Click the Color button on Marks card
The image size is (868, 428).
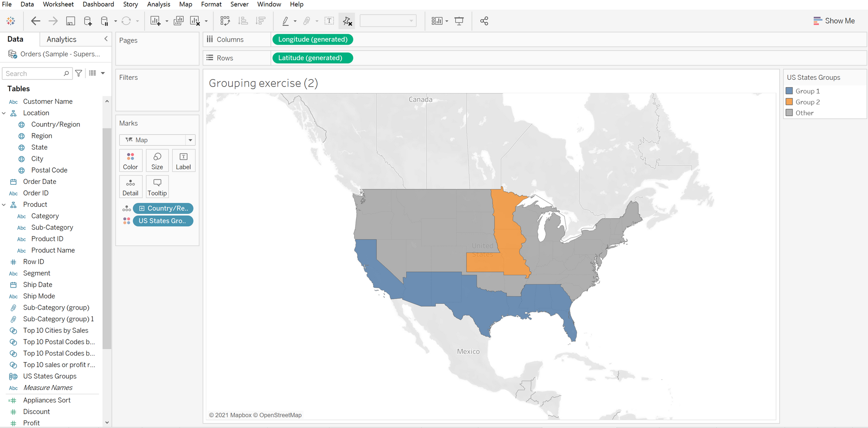click(130, 161)
